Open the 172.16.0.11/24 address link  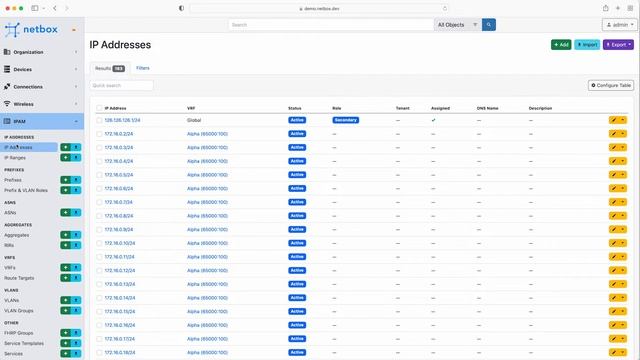[x=120, y=257]
